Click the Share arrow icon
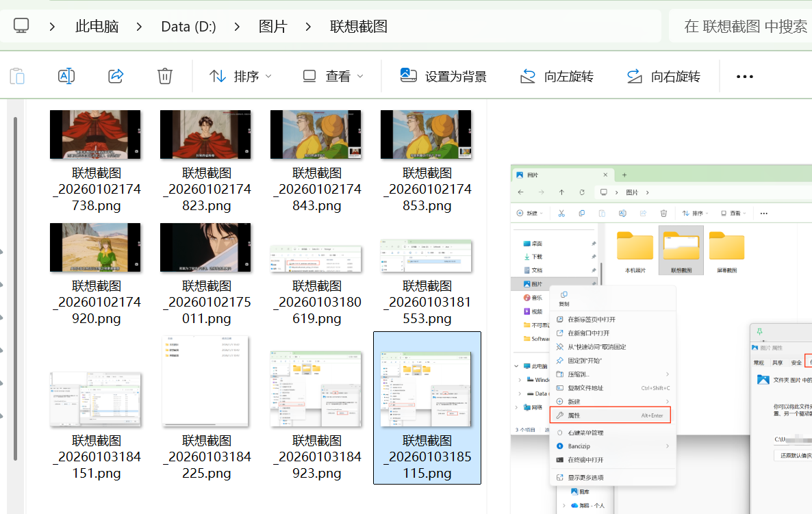 point(116,76)
